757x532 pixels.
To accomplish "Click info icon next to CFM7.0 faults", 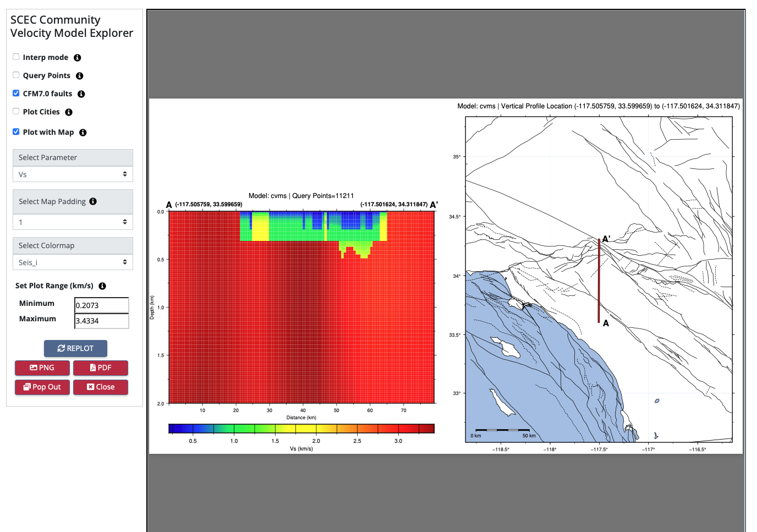I will pos(81,94).
